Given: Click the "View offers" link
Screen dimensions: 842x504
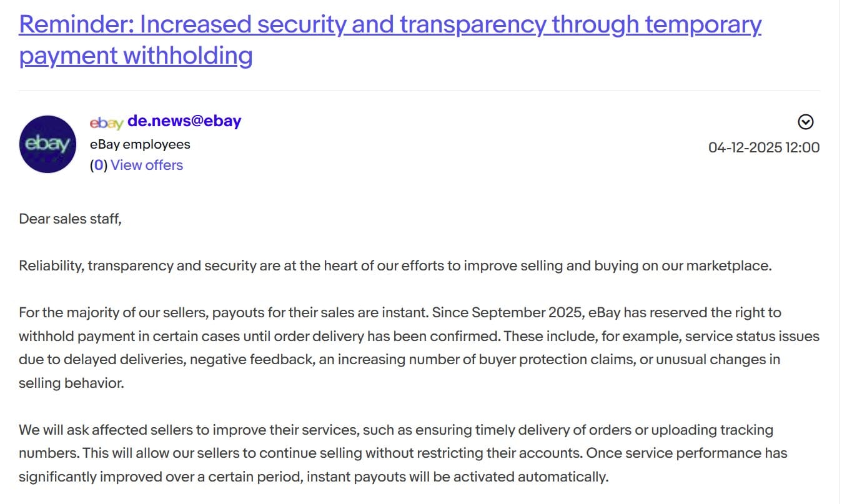Looking at the screenshot, I should (x=147, y=166).
